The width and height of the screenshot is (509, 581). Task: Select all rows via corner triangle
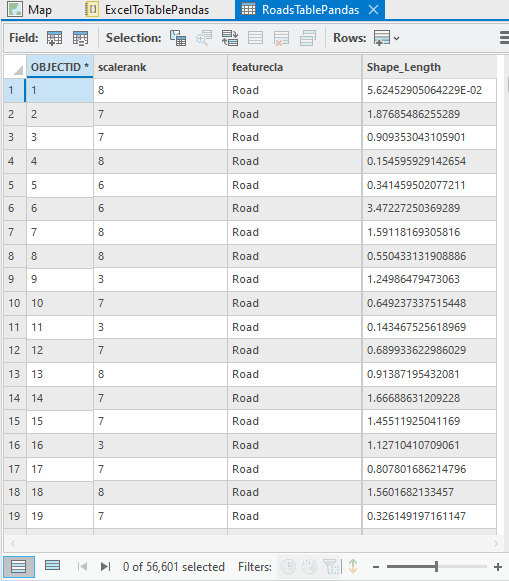tap(15, 67)
